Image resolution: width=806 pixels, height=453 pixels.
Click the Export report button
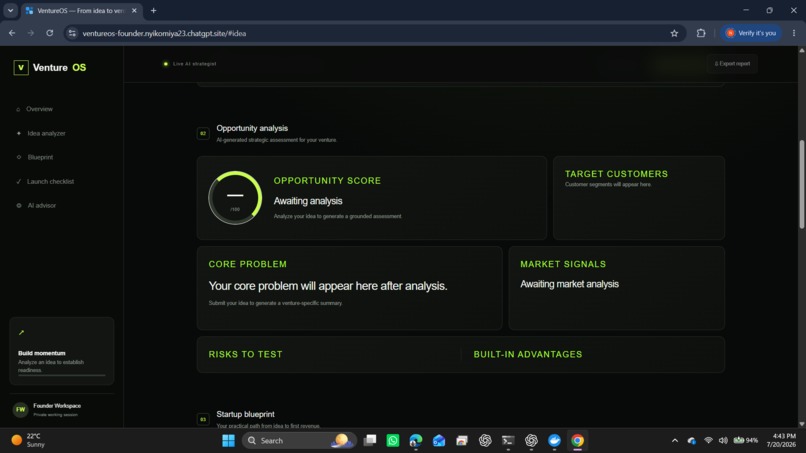[732, 64]
